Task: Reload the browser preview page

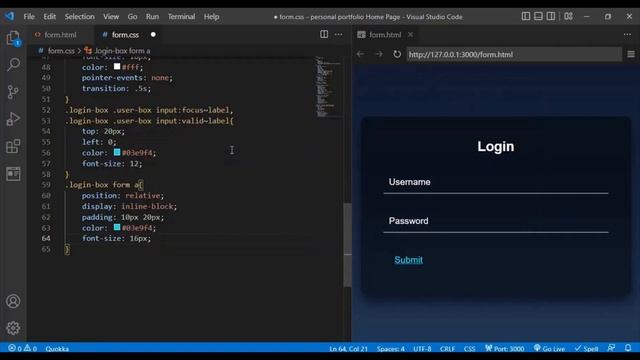Action: (397, 54)
